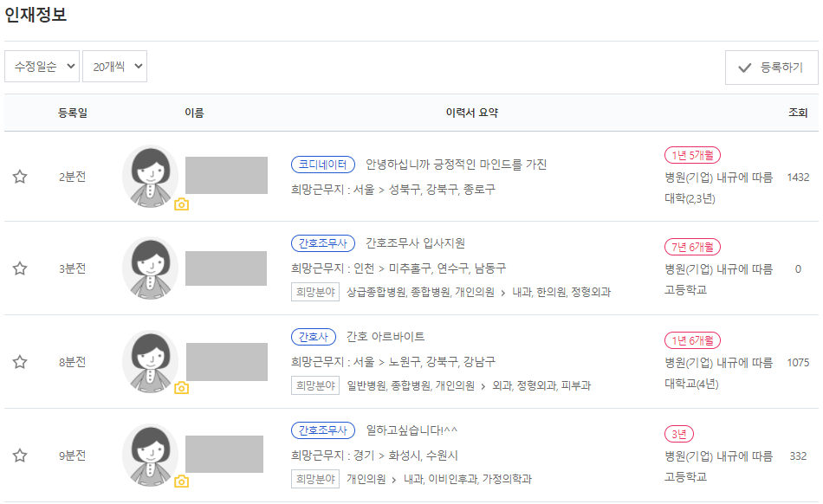Image resolution: width=823 pixels, height=504 pixels.
Task: Click the camera icon on the fourth profile photo
Action: point(181,481)
